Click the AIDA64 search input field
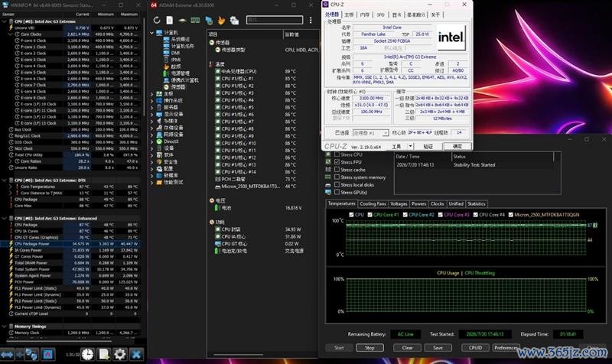This screenshot has height=364, width=612. coord(275,20)
